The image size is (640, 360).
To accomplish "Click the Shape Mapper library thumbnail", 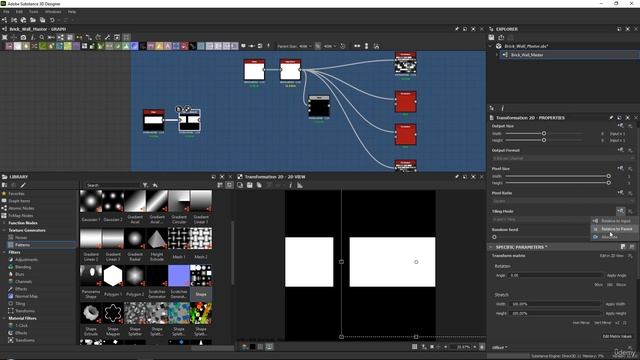I will pos(113,313).
